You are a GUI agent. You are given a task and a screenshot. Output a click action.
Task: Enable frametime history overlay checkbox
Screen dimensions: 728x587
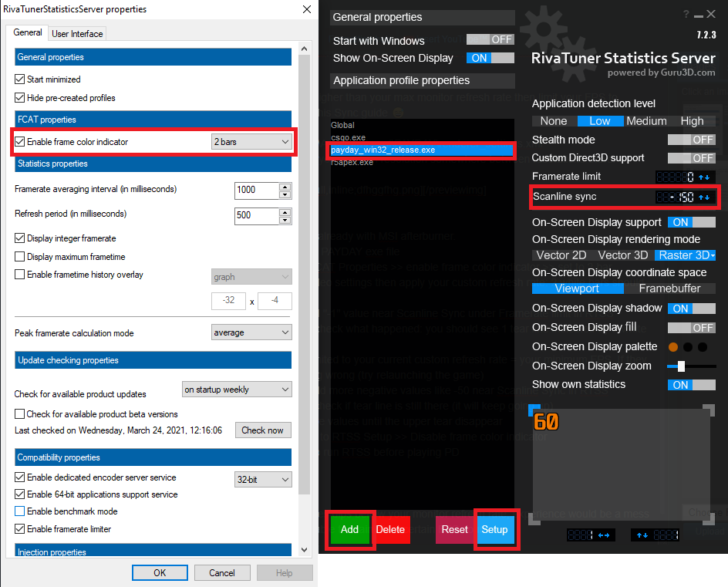click(19, 275)
